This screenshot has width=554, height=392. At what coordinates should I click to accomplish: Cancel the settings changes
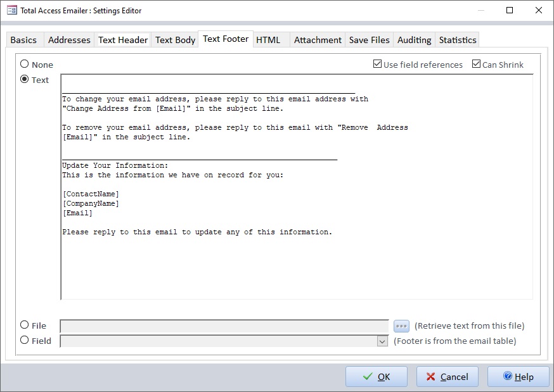pos(448,377)
